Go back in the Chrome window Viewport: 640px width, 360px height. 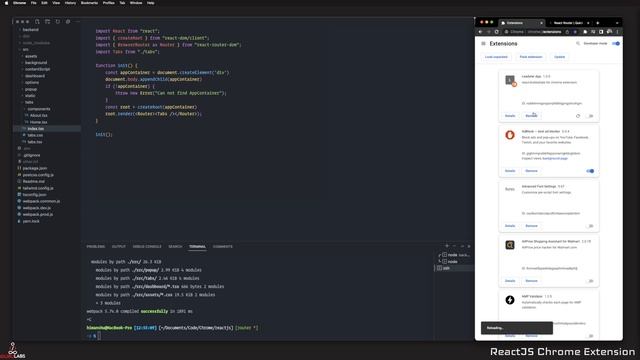tap(480, 32)
